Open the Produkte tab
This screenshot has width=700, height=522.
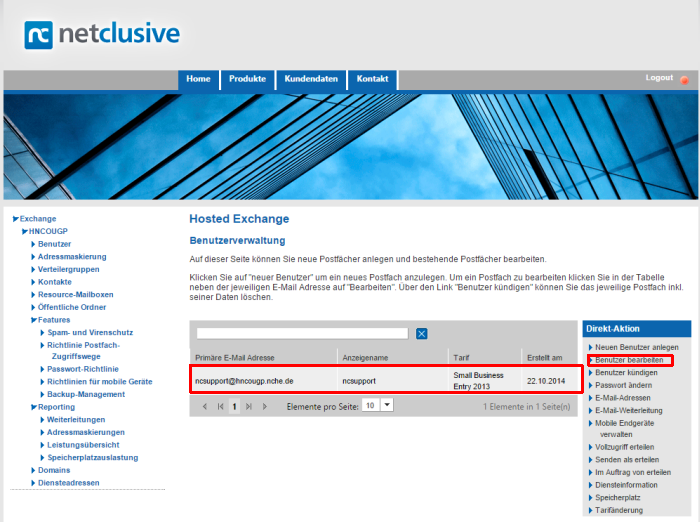[247, 79]
